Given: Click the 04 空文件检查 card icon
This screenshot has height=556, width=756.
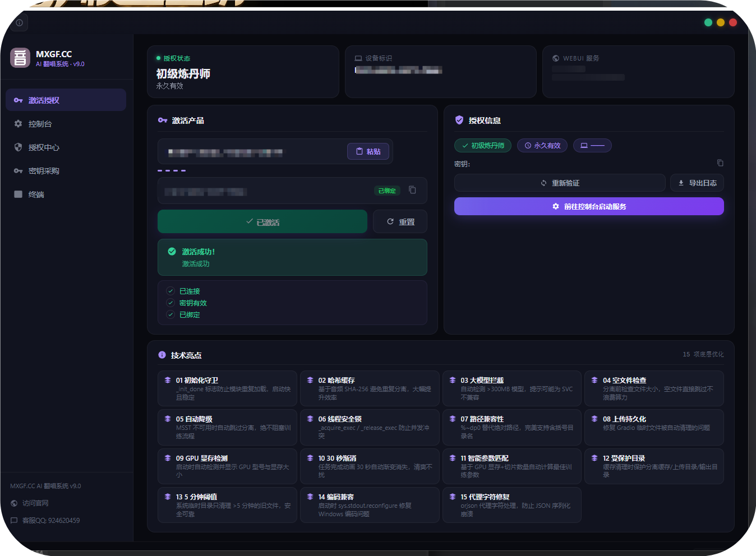Looking at the screenshot, I should coord(594,380).
